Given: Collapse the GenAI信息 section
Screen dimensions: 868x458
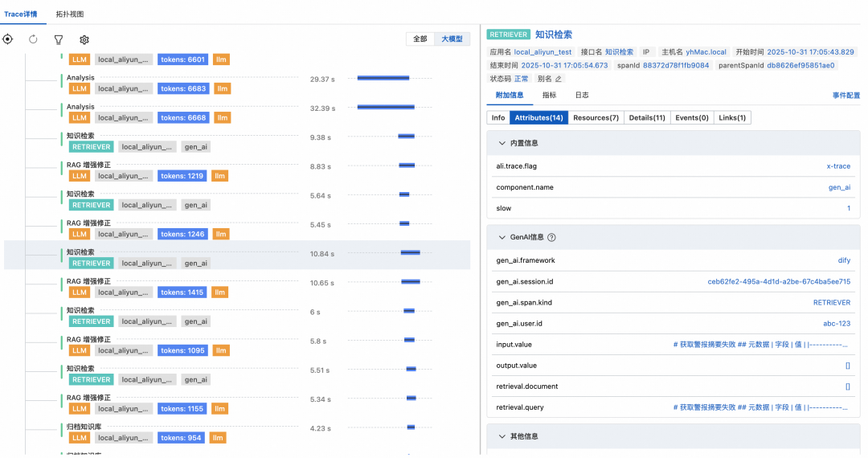Looking at the screenshot, I should coord(502,238).
